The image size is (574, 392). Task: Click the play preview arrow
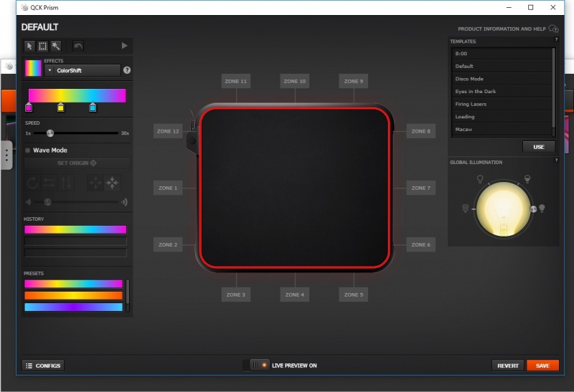click(x=124, y=46)
